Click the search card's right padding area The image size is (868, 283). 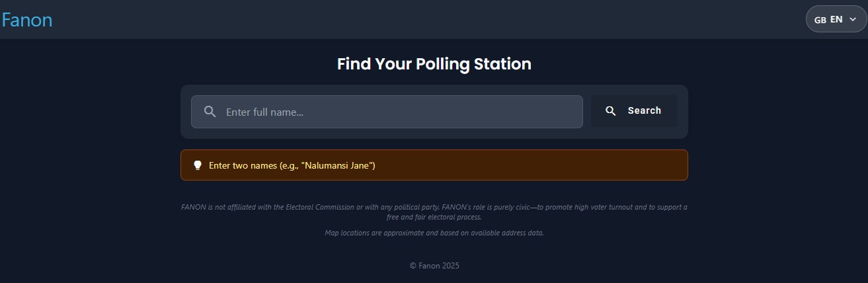(x=683, y=112)
